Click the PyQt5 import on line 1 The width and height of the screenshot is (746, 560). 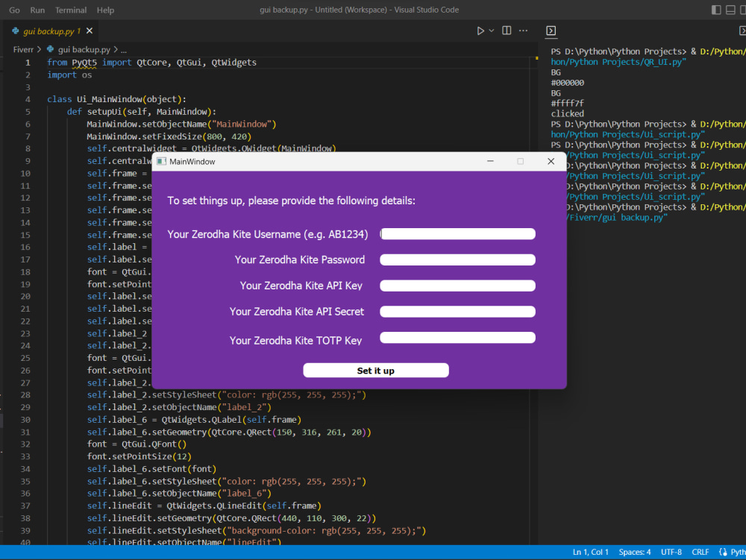point(84,63)
